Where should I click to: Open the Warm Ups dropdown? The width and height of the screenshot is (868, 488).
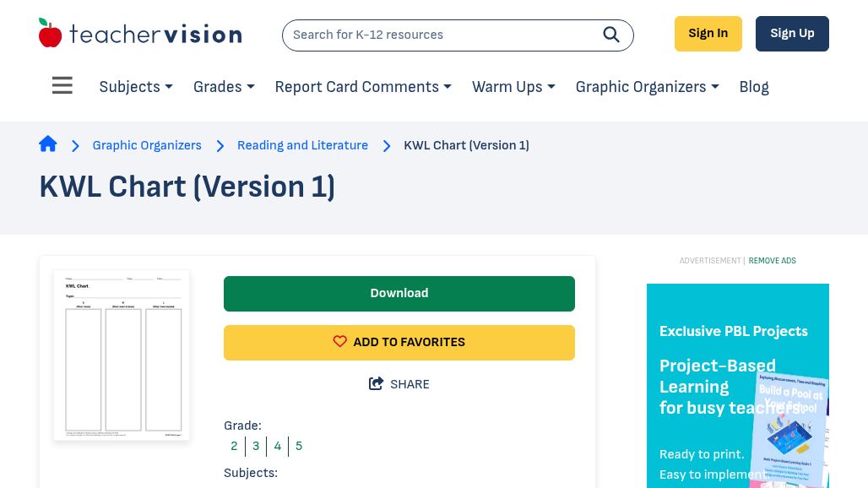[x=513, y=87]
